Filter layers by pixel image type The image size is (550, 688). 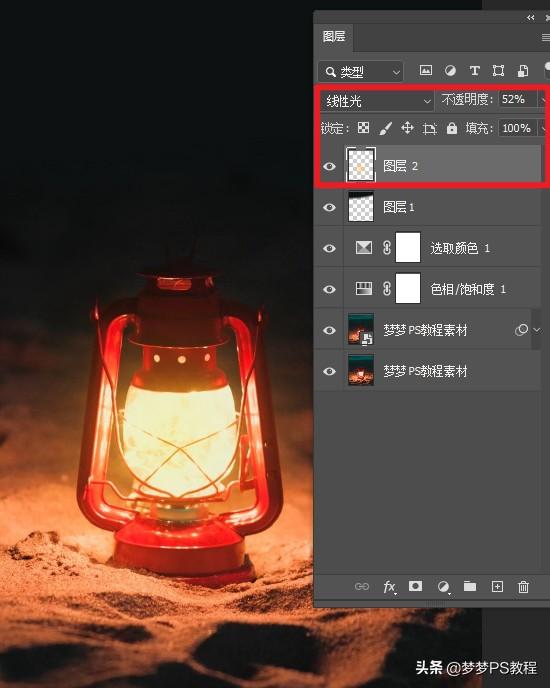425,71
